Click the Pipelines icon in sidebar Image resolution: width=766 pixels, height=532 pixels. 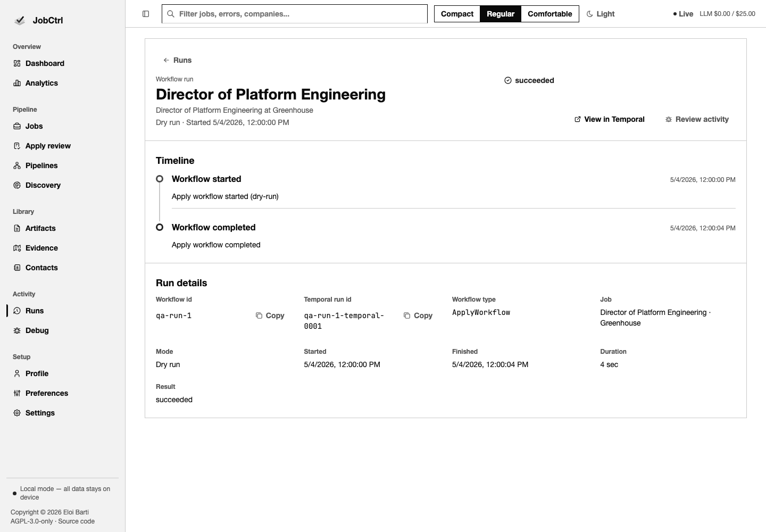(17, 165)
